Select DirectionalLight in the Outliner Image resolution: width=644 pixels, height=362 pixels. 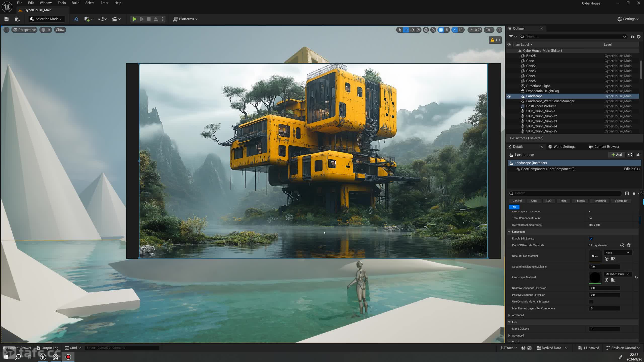[x=538, y=86]
